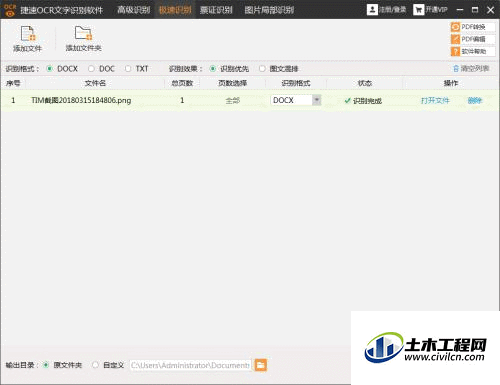Maximize the OCR window
Image resolution: width=500 pixels, height=385 pixels.
click(475, 10)
